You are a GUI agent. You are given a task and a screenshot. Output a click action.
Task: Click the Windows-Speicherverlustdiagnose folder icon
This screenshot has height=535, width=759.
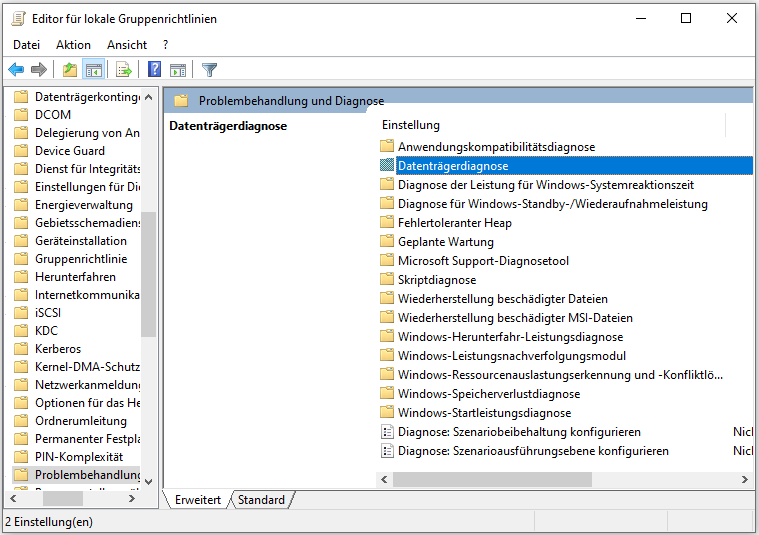387,393
